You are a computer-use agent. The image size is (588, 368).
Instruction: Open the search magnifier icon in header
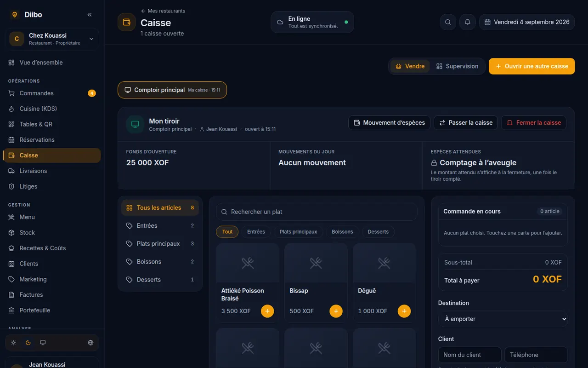pos(448,22)
